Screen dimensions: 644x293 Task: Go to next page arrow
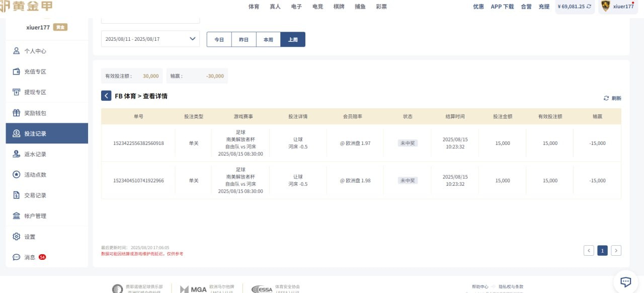click(616, 250)
